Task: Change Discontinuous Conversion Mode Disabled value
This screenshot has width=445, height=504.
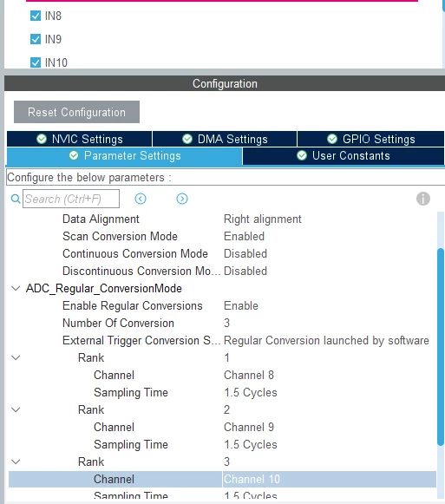Action: point(245,271)
